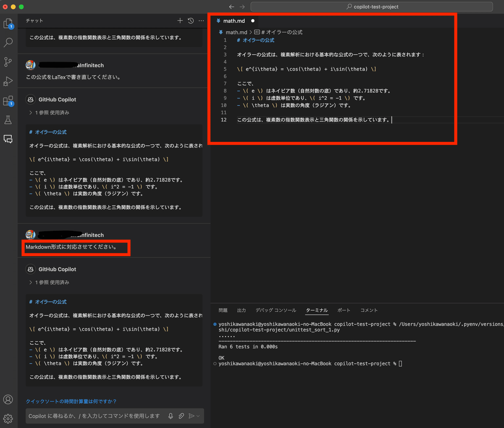Click 'オイラーの公式' breadcrumb heading
Image resolution: width=504 pixels, height=428 pixels.
tap(281, 32)
